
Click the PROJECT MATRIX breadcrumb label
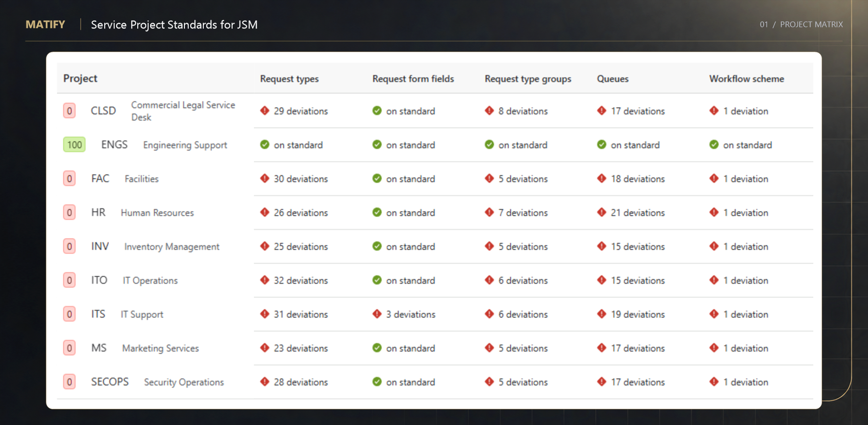coord(811,25)
